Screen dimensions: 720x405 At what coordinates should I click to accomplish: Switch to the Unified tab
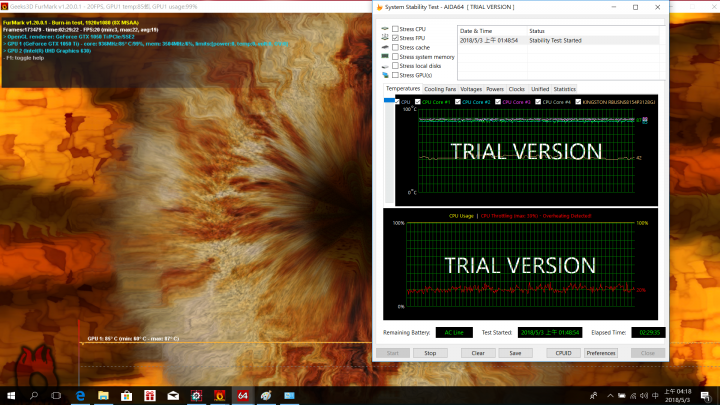point(540,89)
